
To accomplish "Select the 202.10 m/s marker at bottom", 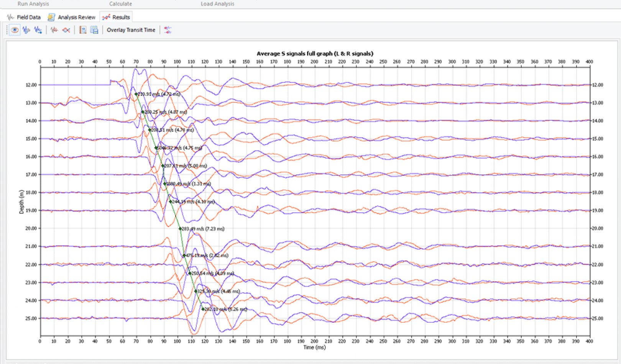I will (203, 309).
